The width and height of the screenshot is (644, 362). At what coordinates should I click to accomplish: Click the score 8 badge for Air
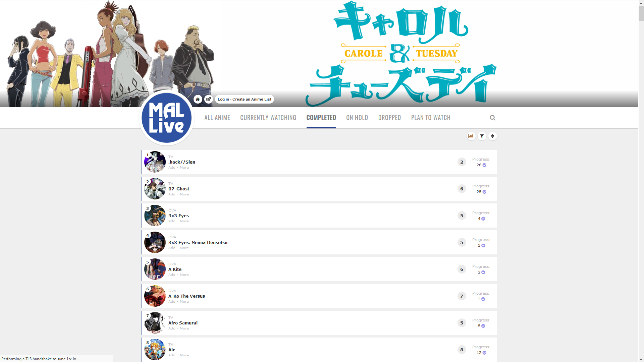pos(462,350)
